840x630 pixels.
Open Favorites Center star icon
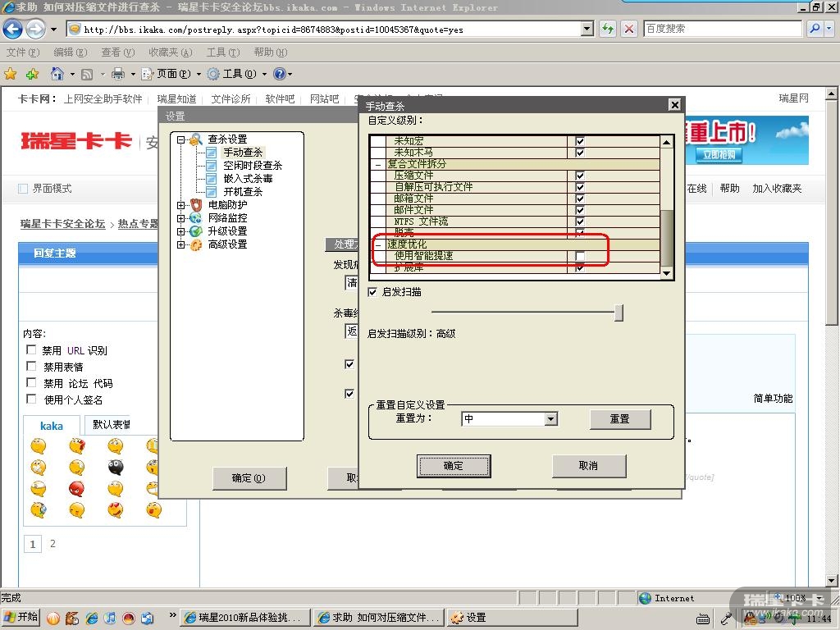[x=10, y=74]
